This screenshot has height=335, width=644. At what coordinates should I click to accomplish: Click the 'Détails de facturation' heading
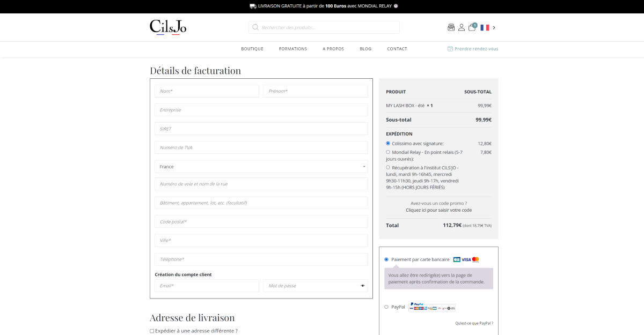point(195,70)
